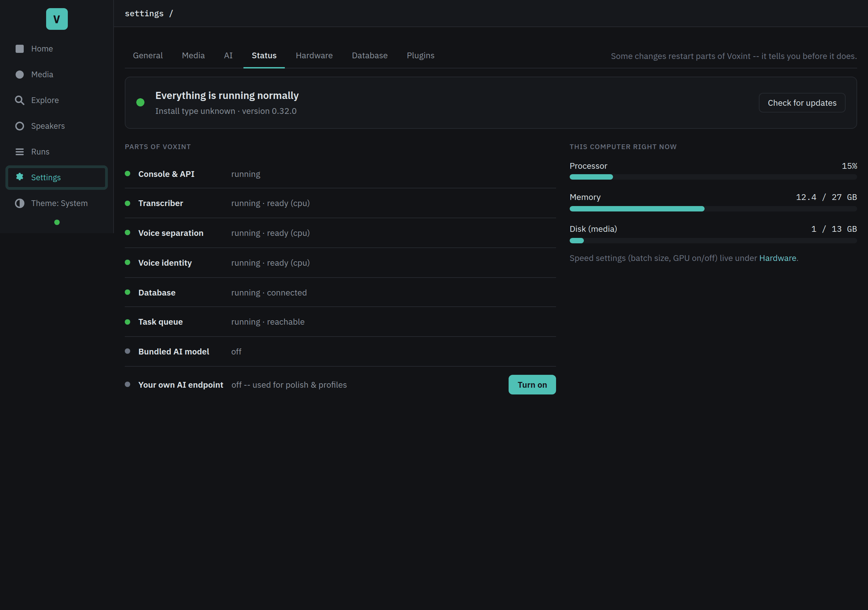This screenshot has width=868, height=610.
Task: Click the '15%' processor value
Action: pyautogui.click(x=849, y=166)
